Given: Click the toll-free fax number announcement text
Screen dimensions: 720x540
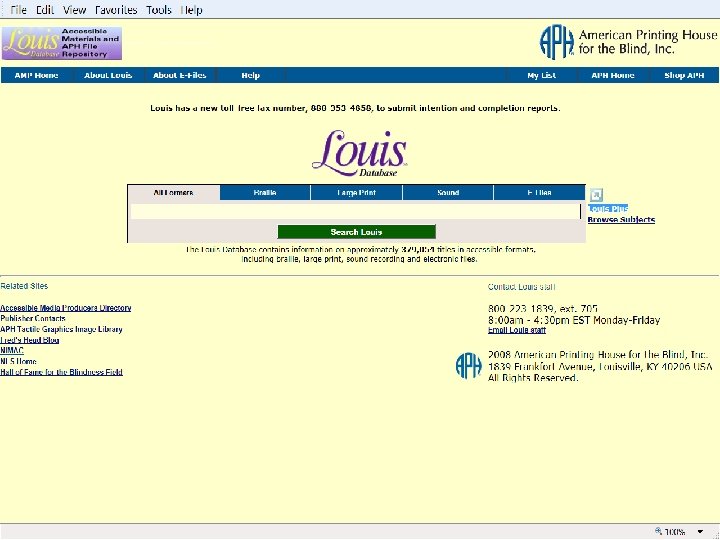Looking at the screenshot, I should pyautogui.click(x=355, y=108).
